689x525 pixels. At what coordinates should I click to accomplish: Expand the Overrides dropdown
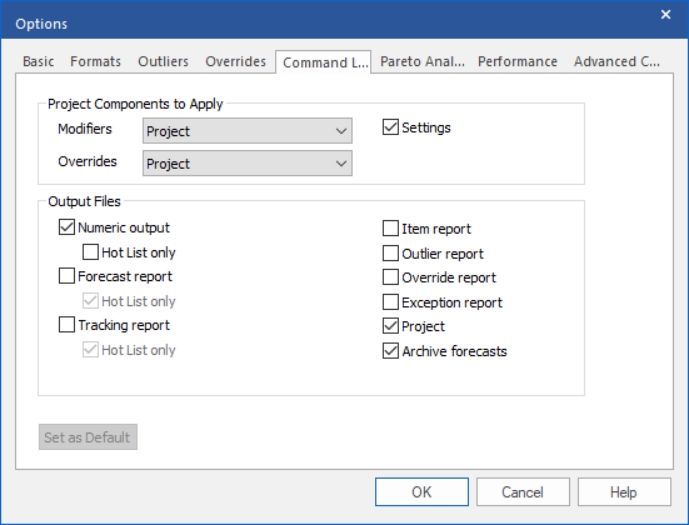pos(247,163)
